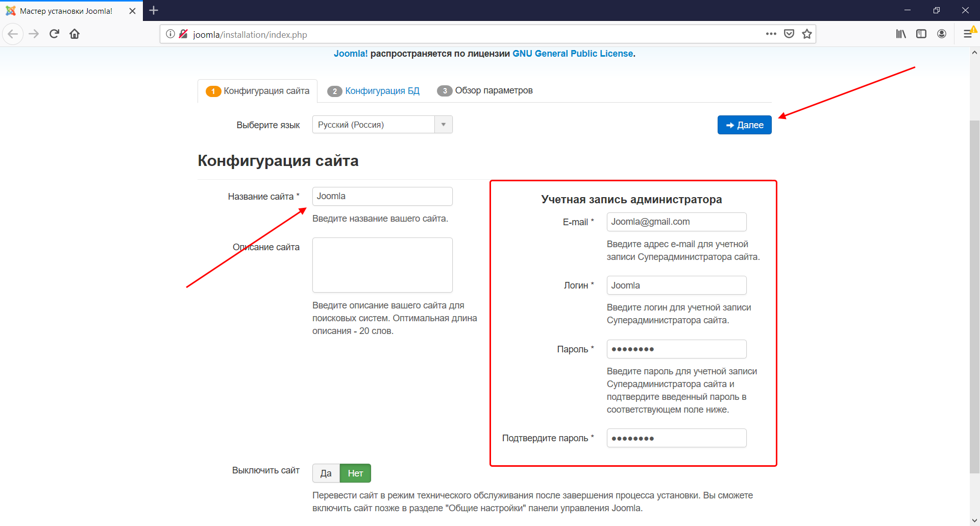Open the Firefox account icon
Screen dimensions: 980x526
[942, 34]
